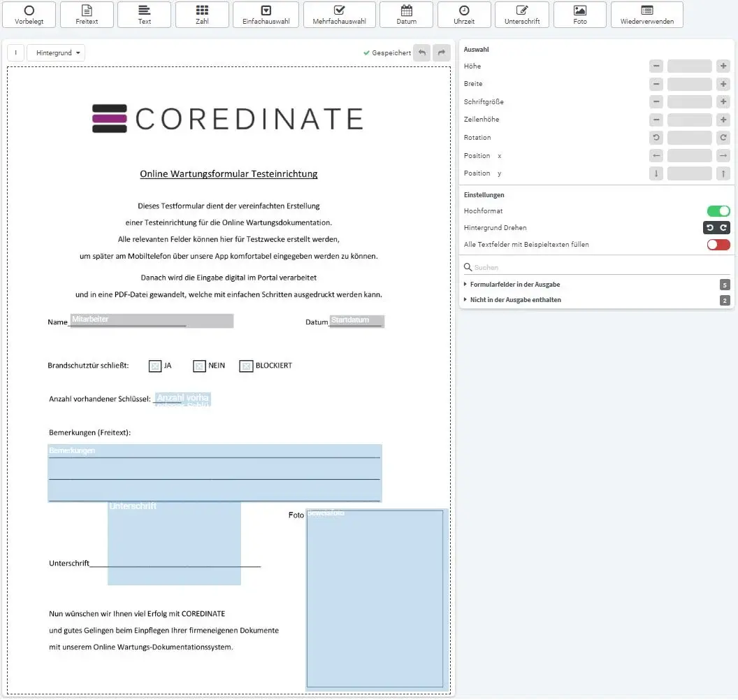This screenshot has width=738, height=700.
Task: Click the undo arrow next to Gespeichert
Action: click(x=421, y=53)
